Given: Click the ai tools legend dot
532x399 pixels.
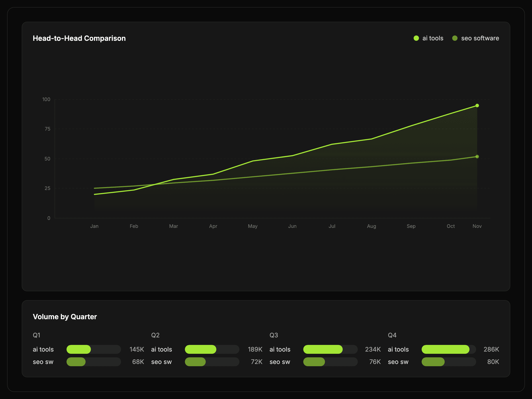Looking at the screenshot, I should click(x=416, y=38).
